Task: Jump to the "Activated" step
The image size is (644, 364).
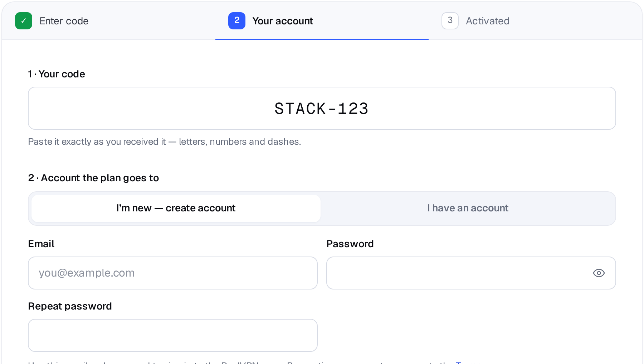Action: pos(475,21)
